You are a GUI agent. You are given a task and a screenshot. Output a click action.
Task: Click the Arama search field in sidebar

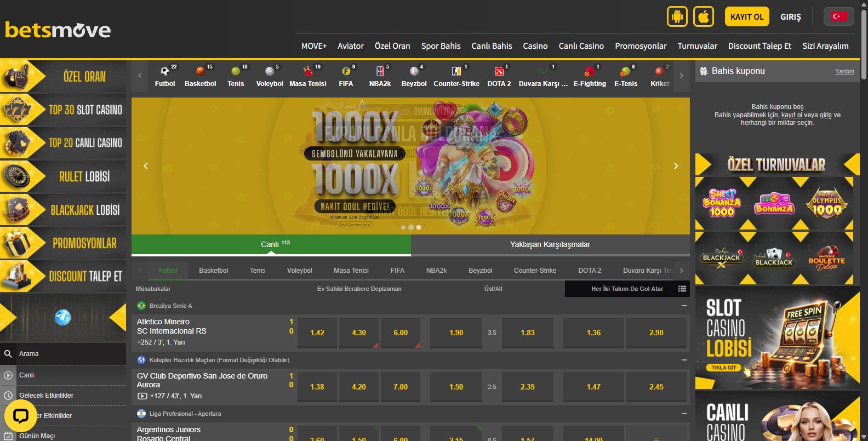click(63, 354)
